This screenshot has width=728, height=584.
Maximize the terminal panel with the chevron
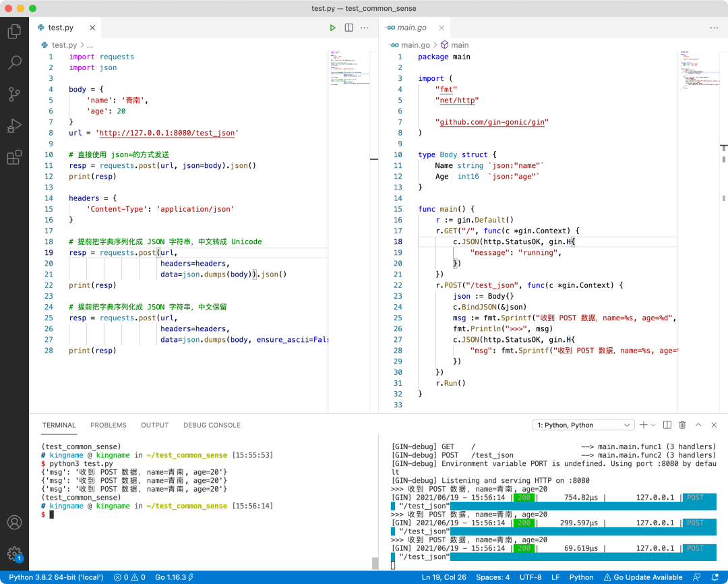click(x=698, y=425)
